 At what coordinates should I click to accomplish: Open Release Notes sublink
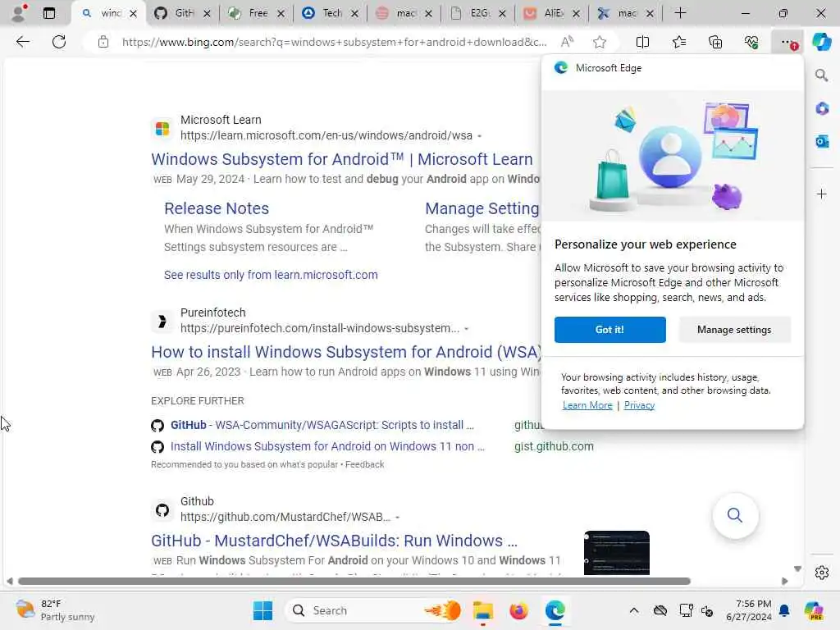pos(217,208)
